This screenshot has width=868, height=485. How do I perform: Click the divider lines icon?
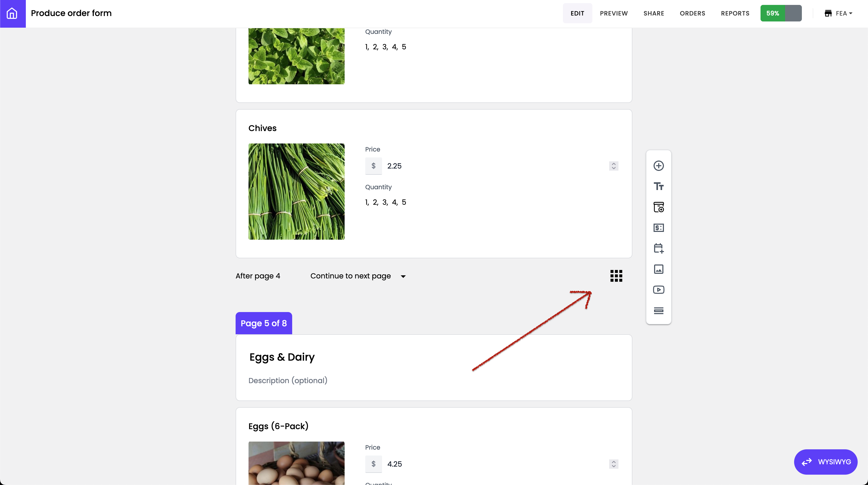pos(658,311)
